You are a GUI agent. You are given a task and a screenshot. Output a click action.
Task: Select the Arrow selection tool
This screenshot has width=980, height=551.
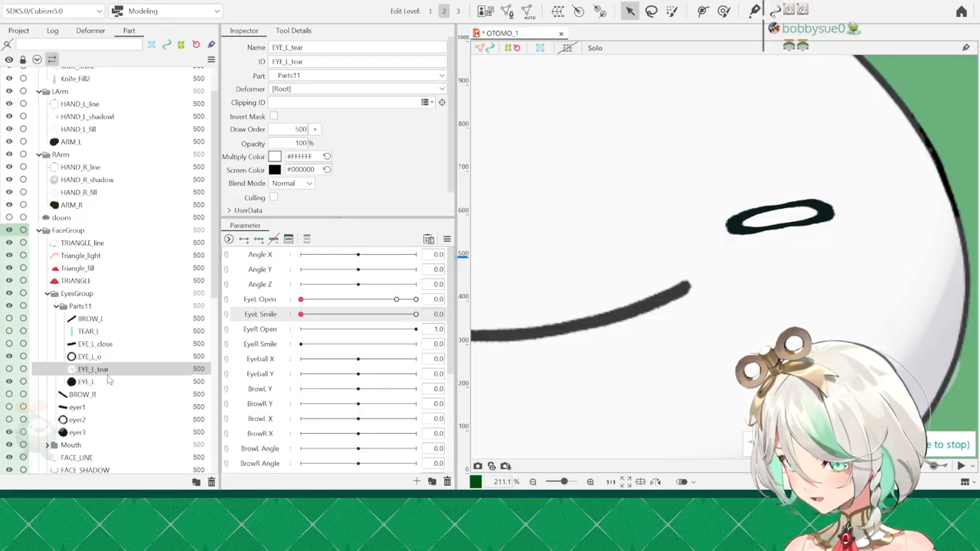(629, 11)
